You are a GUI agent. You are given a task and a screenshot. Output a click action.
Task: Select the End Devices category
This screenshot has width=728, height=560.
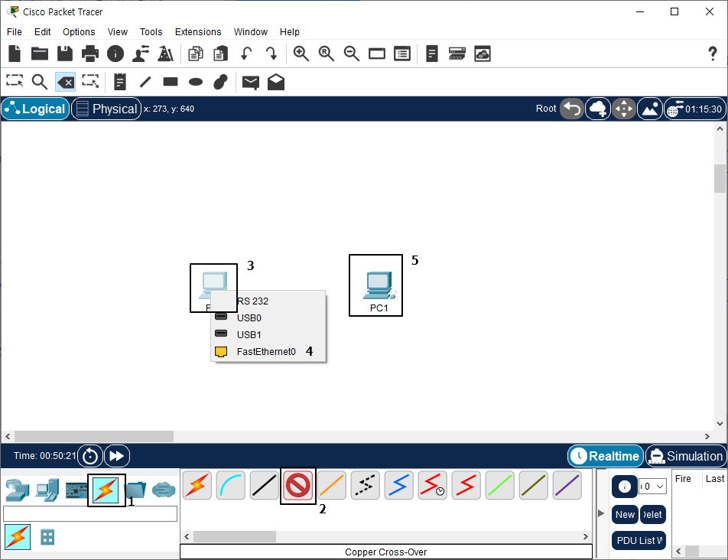(x=47, y=490)
